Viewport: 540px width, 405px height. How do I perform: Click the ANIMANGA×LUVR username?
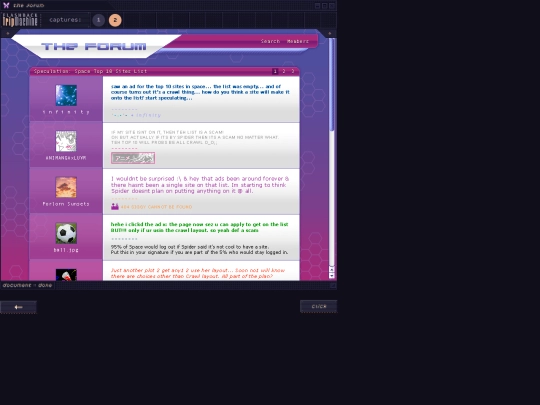click(x=66, y=158)
